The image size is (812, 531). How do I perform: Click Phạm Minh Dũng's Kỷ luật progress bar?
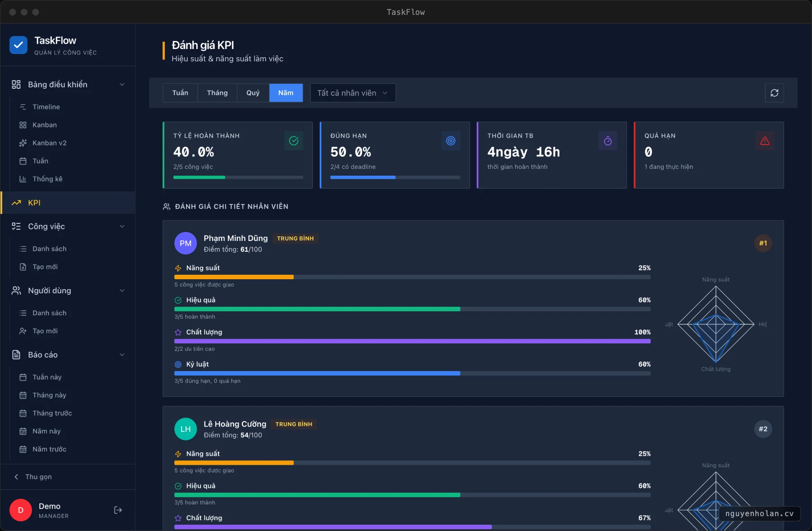tap(413, 373)
